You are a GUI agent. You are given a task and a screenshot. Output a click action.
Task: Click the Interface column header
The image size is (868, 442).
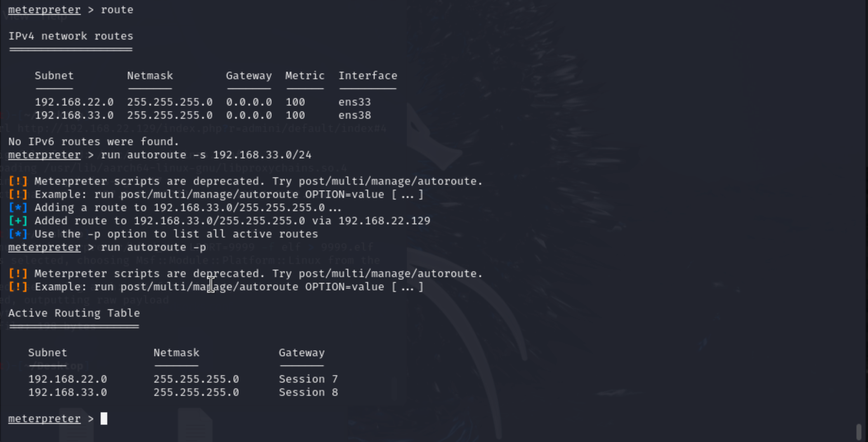[x=368, y=75]
